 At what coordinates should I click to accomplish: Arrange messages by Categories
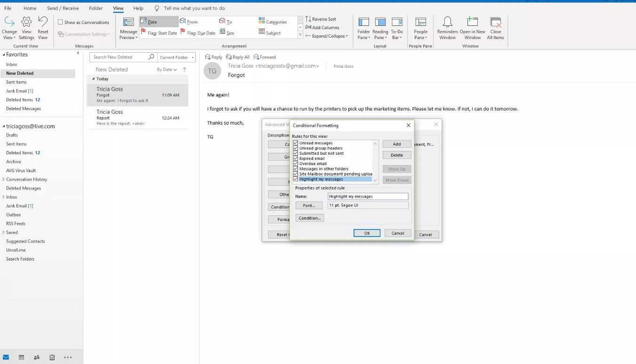(x=273, y=22)
